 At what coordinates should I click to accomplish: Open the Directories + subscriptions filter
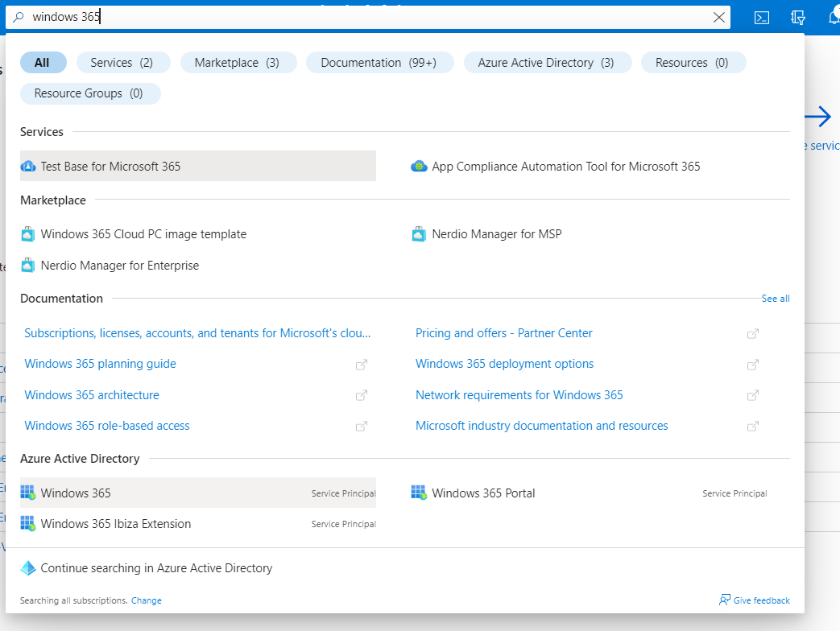pos(797,17)
